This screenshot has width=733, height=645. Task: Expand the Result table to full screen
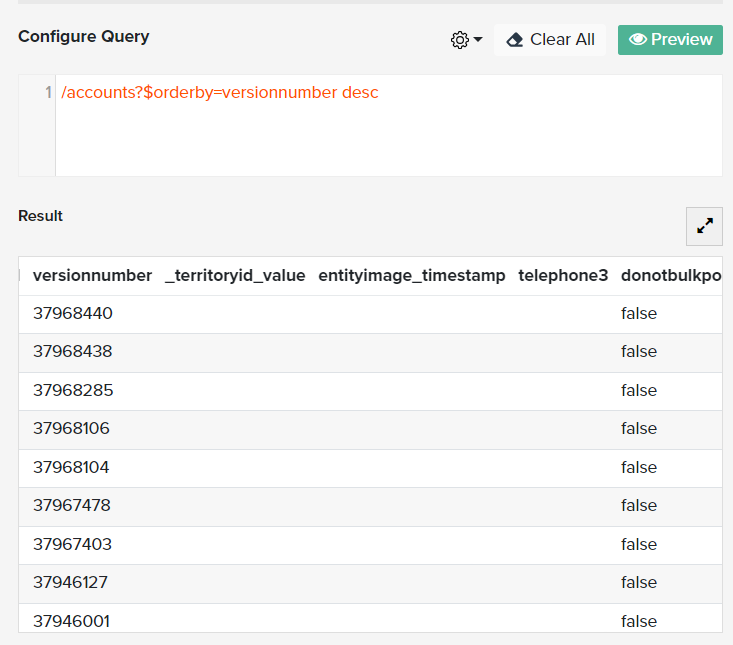coord(704,226)
